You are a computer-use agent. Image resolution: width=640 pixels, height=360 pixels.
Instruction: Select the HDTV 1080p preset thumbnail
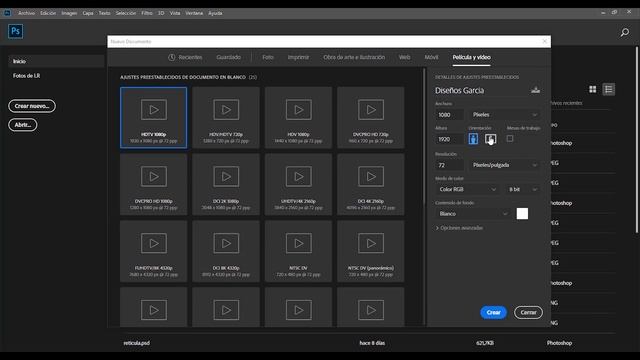tap(153, 118)
